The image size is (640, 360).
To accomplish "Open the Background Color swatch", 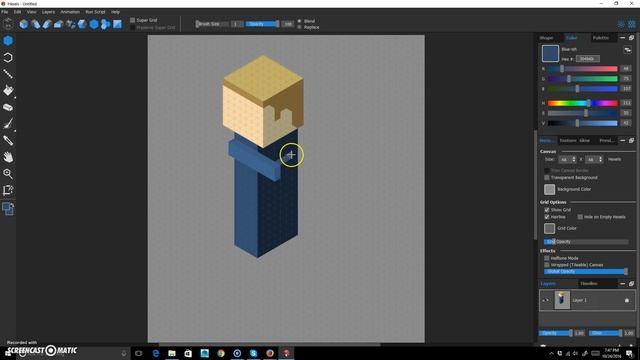I will 549,189.
